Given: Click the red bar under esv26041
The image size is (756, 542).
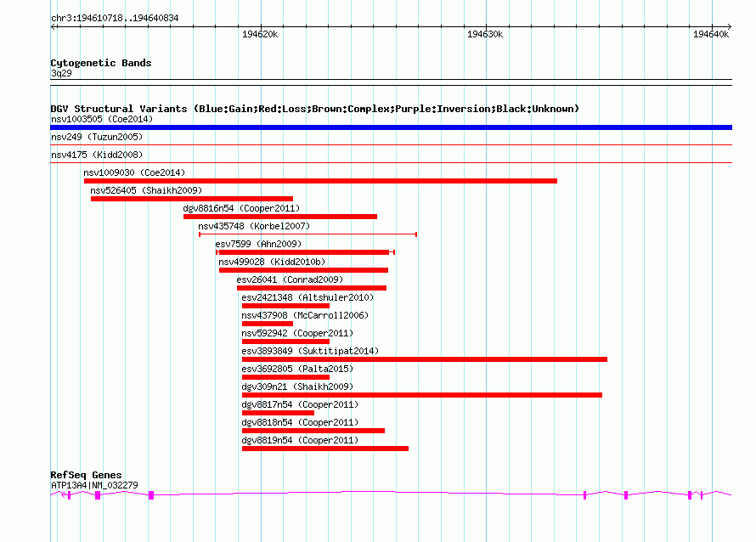Looking at the screenshot, I should [x=312, y=288].
